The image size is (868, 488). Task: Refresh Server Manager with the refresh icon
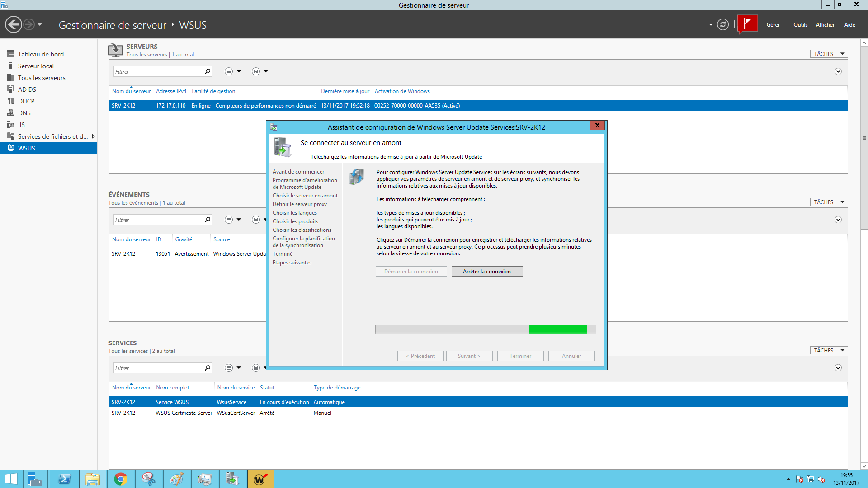723,24
